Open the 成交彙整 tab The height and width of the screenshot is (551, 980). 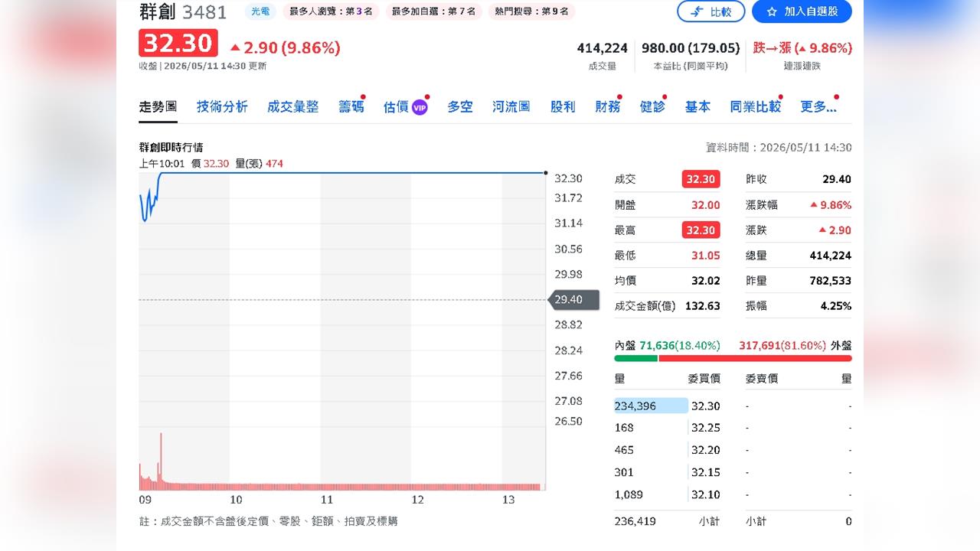pos(292,107)
